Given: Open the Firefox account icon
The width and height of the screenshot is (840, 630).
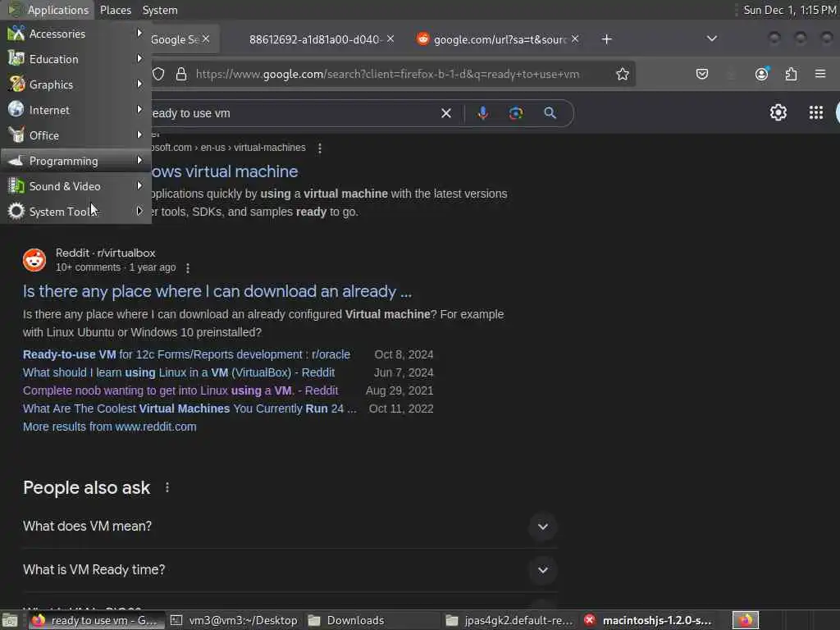Looking at the screenshot, I should (762, 74).
